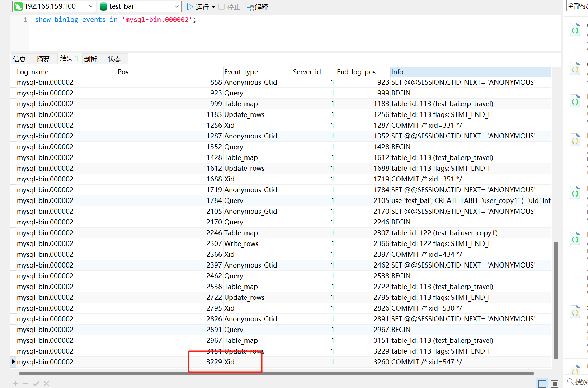Click the add record plus icon
The width and height of the screenshot is (588, 388).
coord(15,383)
